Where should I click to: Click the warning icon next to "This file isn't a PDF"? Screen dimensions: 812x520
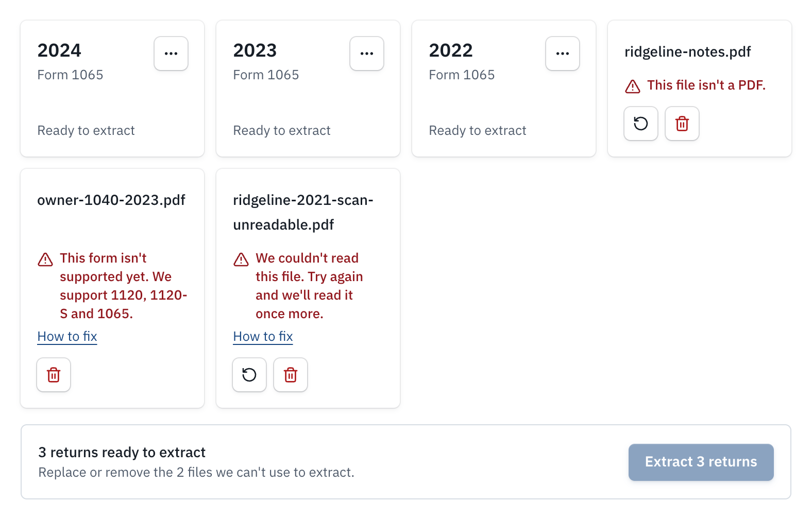tap(633, 86)
